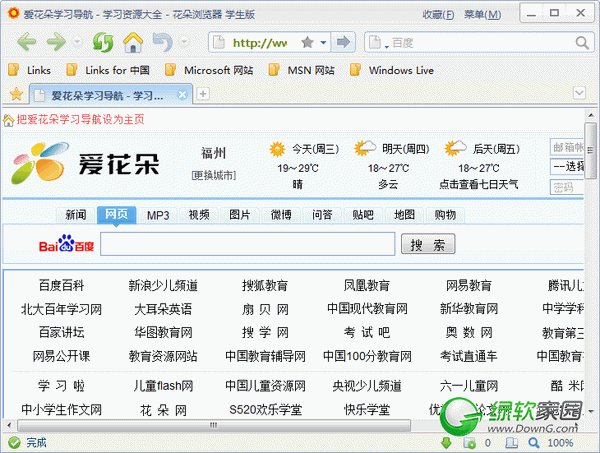Image resolution: width=600 pixels, height=453 pixels.
Task: Open the 网易公开课 link
Action: click(x=61, y=357)
